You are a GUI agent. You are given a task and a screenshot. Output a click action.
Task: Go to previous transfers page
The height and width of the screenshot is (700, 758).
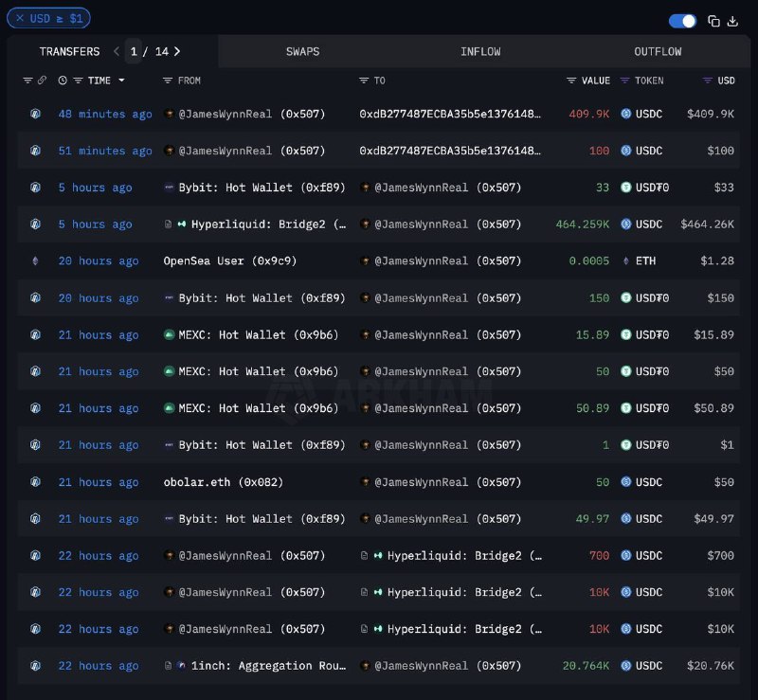point(116,51)
